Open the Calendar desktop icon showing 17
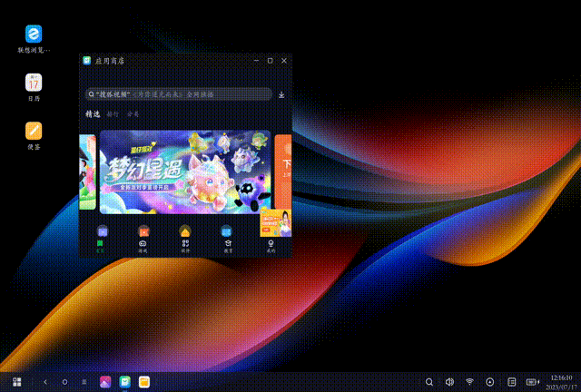The image size is (581, 392). pos(34,83)
